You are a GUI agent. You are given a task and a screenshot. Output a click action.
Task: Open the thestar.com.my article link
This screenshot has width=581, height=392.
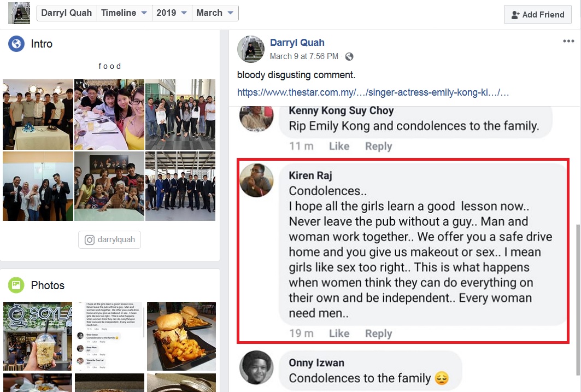coord(373,92)
